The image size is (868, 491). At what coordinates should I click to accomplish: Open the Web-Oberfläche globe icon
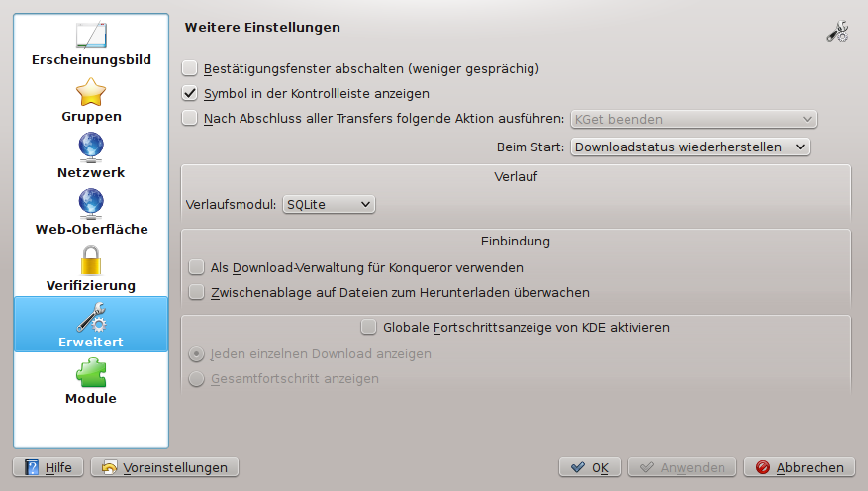coord(91,204)
